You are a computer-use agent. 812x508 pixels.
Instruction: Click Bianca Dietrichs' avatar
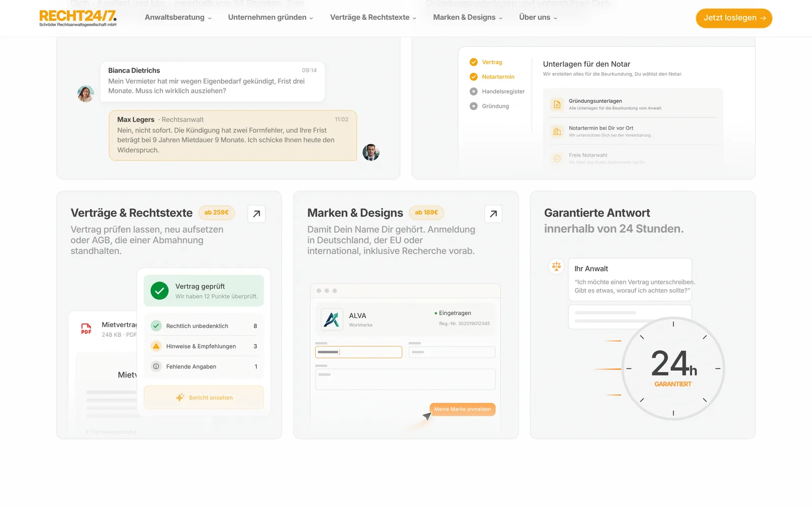pyautogui.click(x=86, y=93)
